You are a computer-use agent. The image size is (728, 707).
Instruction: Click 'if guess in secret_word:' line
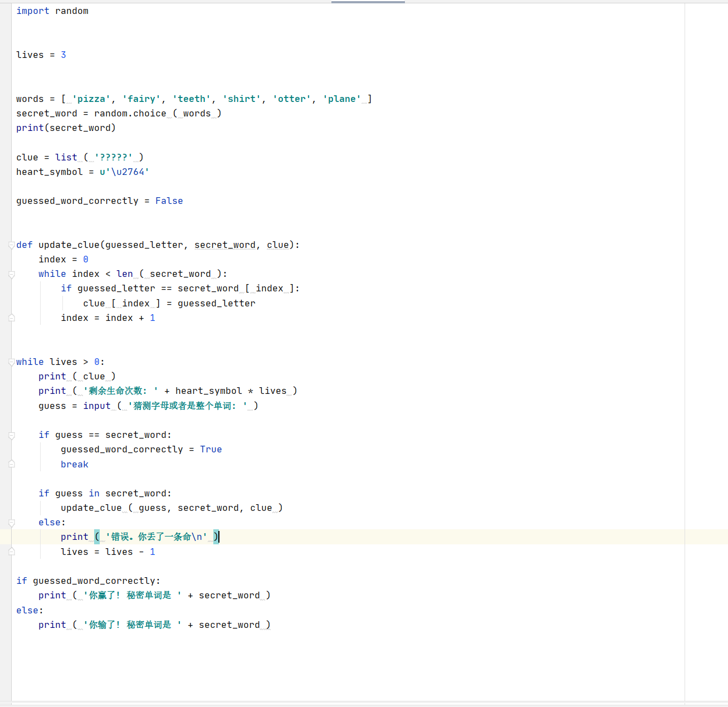(105, 493)
